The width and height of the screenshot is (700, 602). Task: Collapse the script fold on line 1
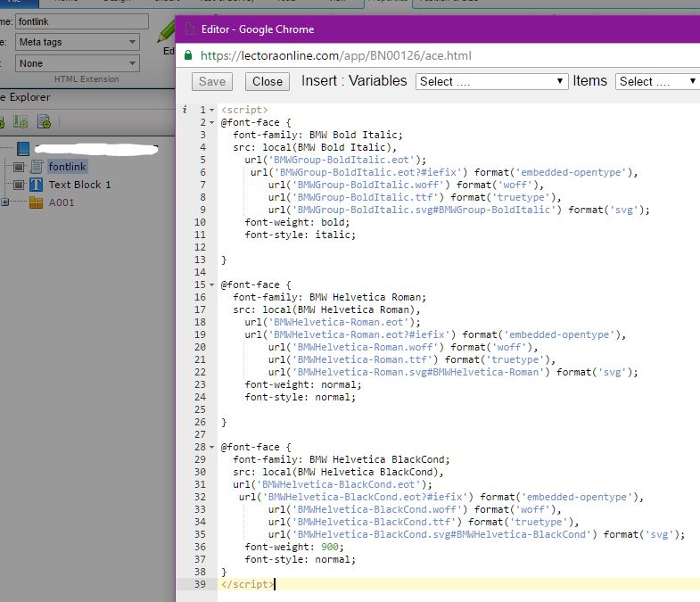pyautogui.click(x=212, y=110)
